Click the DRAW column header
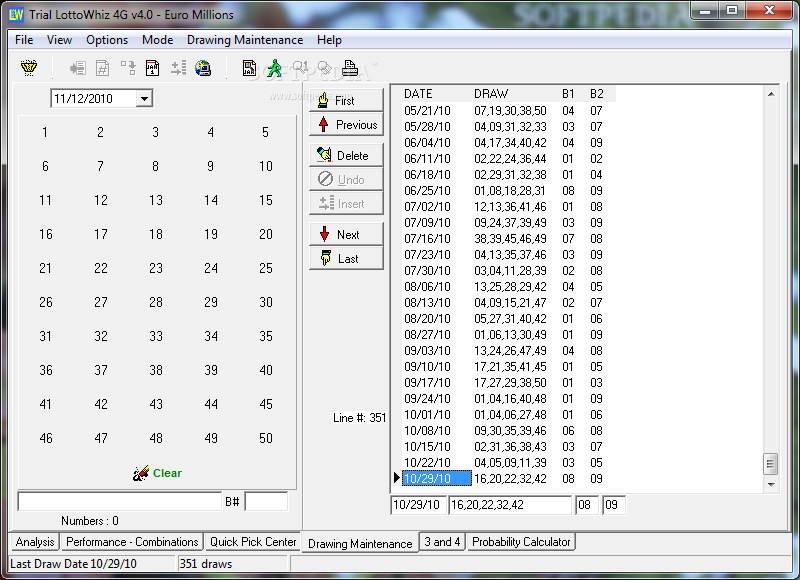 coord(491,94)
